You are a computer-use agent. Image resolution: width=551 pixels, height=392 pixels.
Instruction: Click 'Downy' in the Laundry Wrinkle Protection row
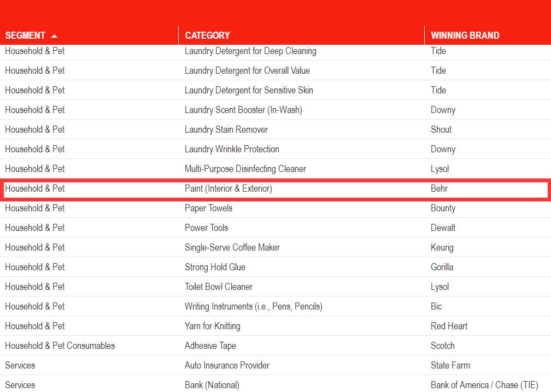click(x=443, y=149)
